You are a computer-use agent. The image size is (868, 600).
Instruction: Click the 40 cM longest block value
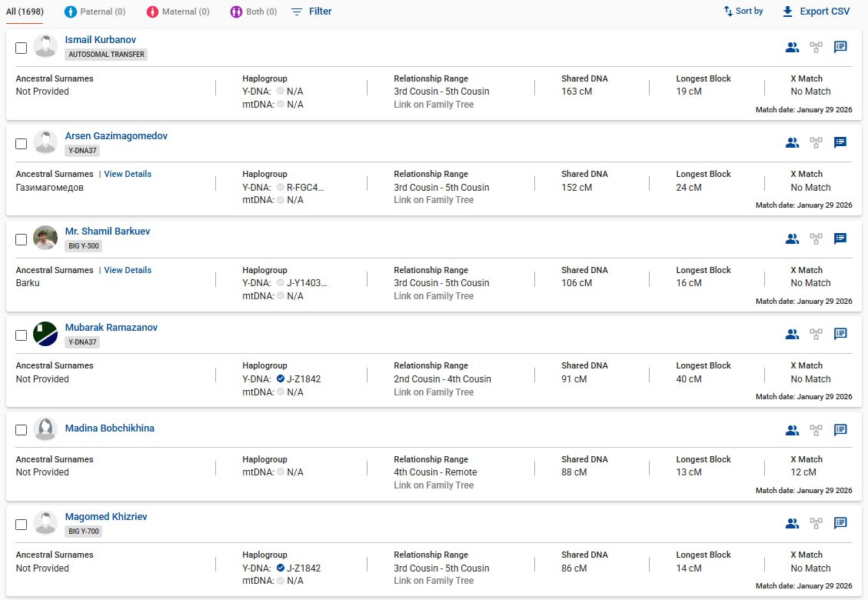coord(689,379)
